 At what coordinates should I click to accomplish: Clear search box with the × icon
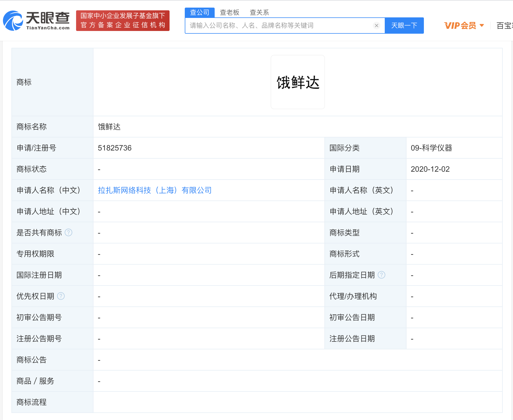(376, 26)
